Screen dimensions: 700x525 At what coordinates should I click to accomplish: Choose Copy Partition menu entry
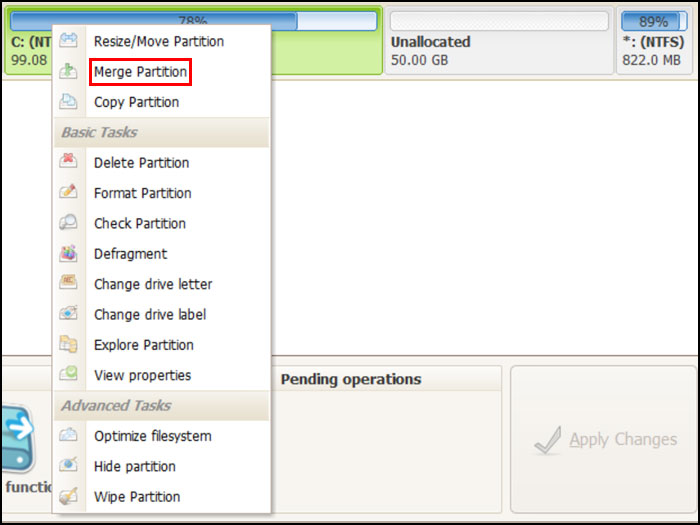click(x=162, y=102)
